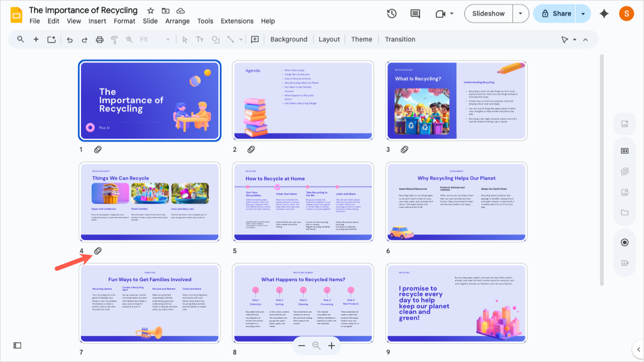The width and height of the screenshot is (644, 362).
Task: Select the 'What is Recycling?' slide thumbnail
Action: pos(456,100)
